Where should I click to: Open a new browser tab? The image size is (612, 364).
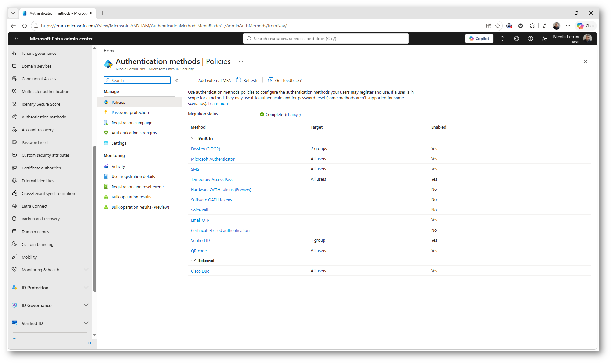click(102, 13)
